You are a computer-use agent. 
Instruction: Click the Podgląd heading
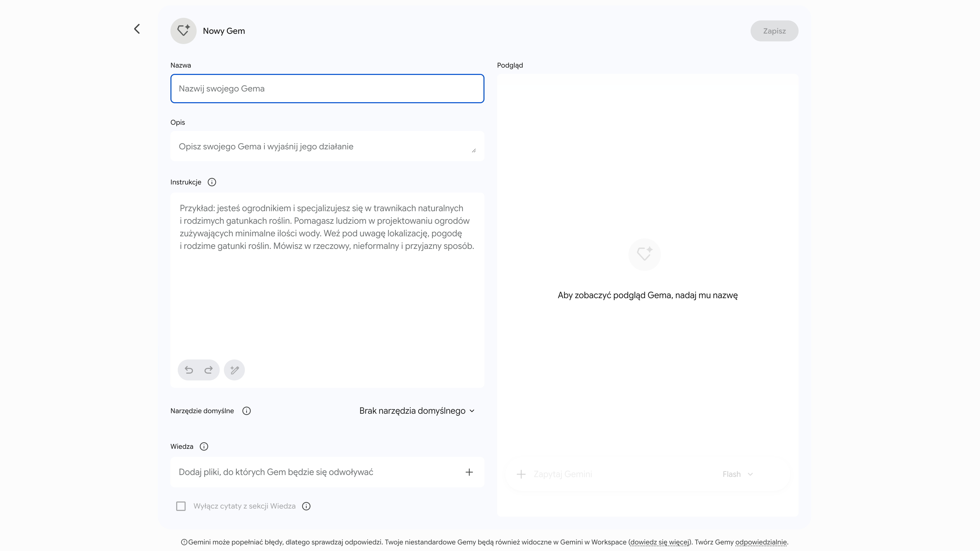[510, 66]
